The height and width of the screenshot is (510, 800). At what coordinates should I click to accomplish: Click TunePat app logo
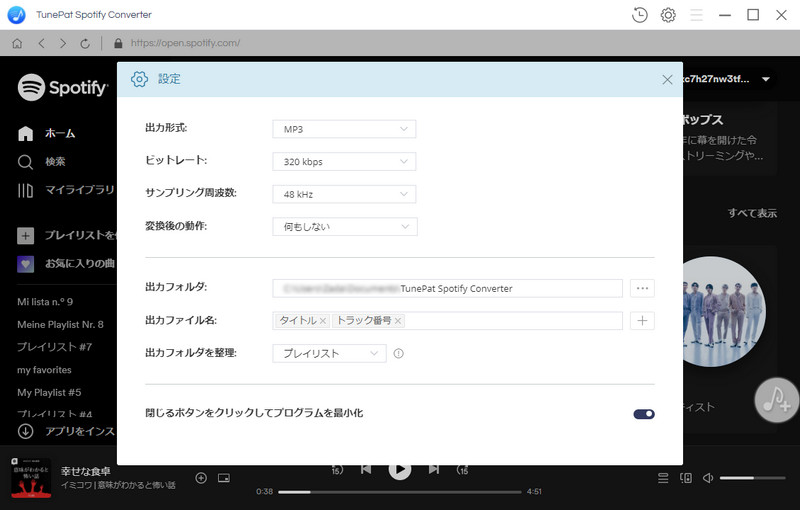[x=16, y=15]
